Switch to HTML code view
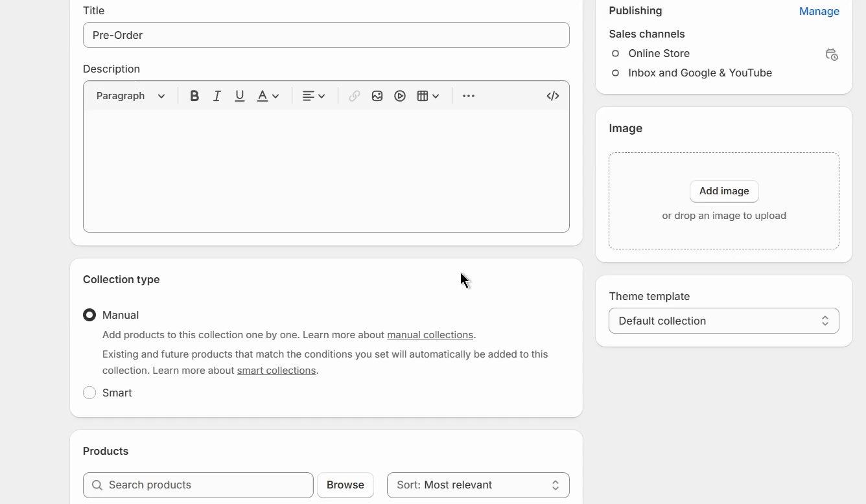866x504 pixels. coord(553,96)
